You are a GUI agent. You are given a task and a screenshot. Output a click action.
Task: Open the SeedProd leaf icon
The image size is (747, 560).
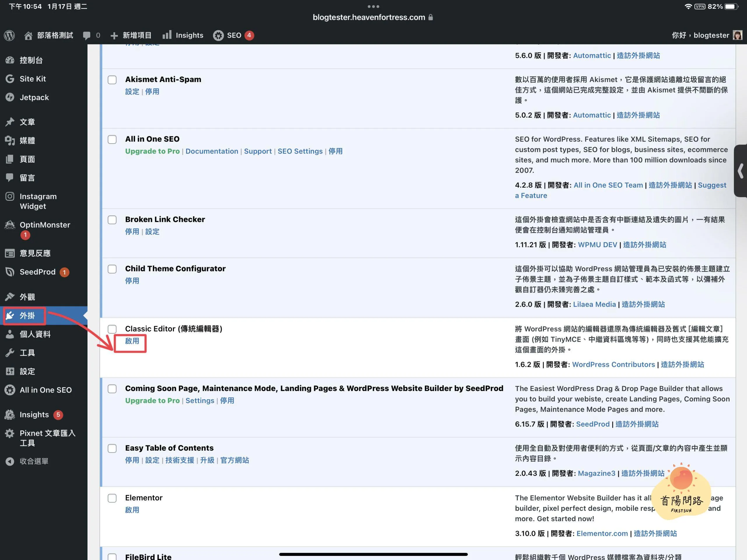10,272
